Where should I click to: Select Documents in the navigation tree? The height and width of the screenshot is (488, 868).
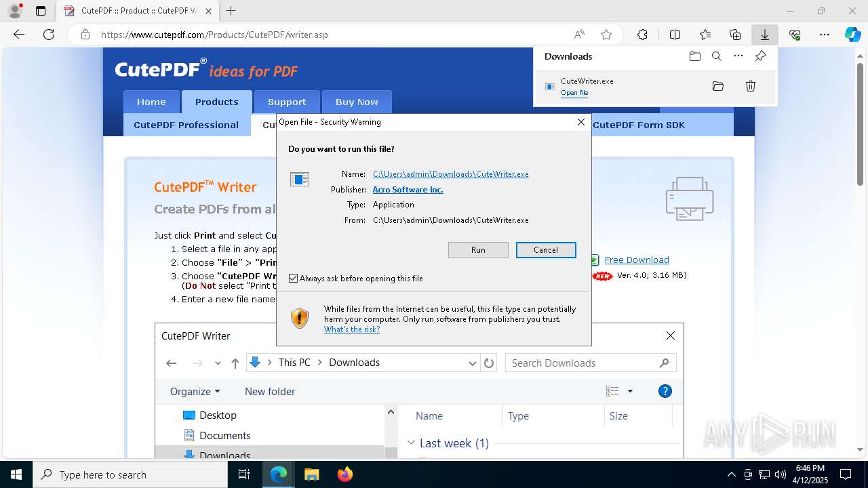(x=216, y=435)
